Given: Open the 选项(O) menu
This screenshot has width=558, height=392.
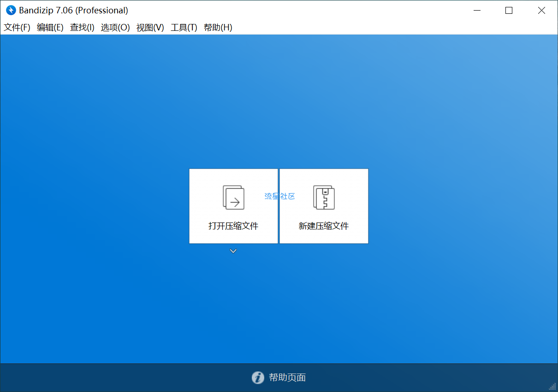Looking at the screenshot, I should tap(115, 28).
